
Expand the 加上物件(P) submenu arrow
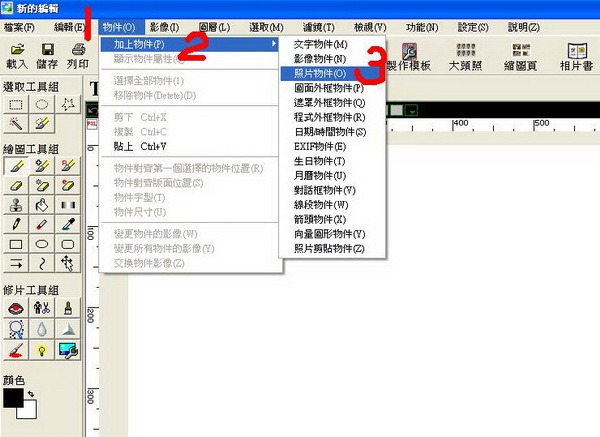pos(274,44)
